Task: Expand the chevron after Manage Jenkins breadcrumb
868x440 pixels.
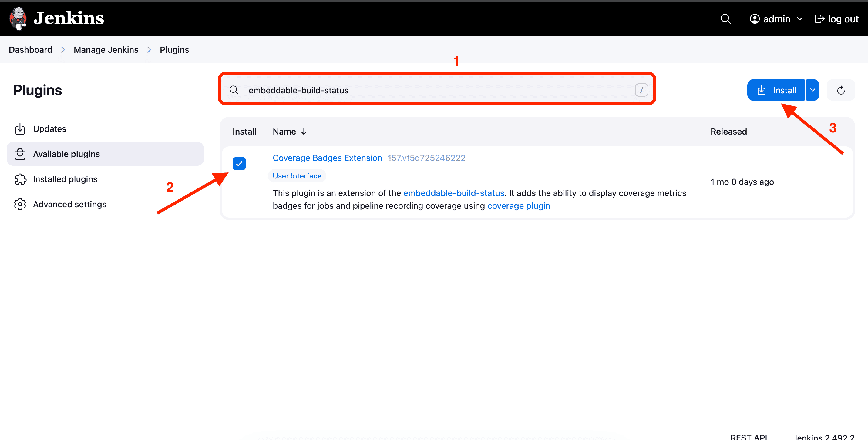Action: point(149,50)
